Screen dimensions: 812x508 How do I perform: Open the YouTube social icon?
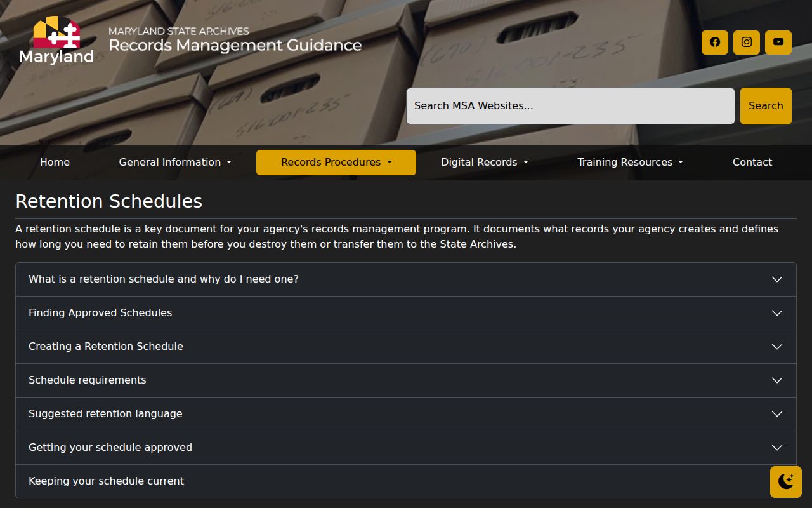[x=778, y=43]
